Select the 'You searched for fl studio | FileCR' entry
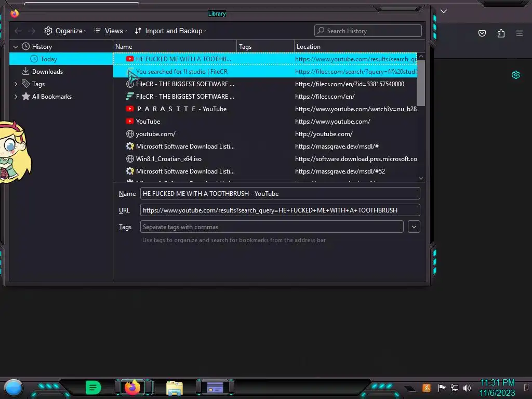This screenshot has height=399, width=532. (x=265, y=72)
